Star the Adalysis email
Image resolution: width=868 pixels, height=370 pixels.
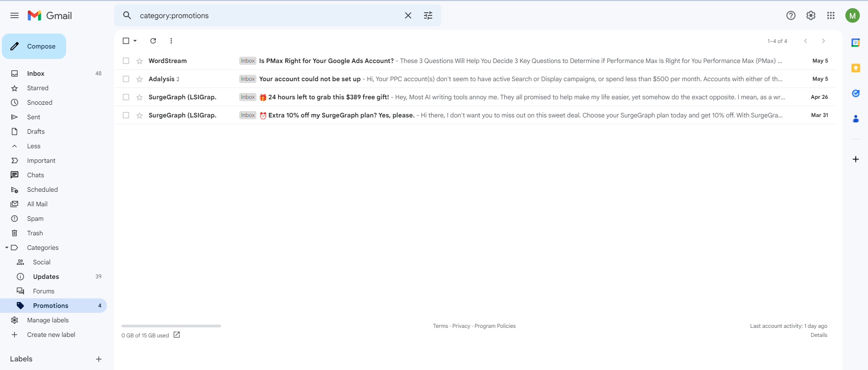pos(140,79)
